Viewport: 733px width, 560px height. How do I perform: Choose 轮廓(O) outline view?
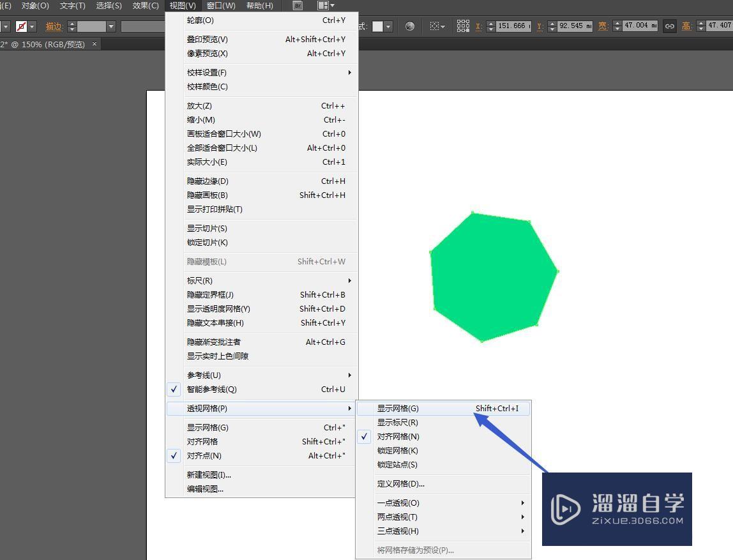[x=262, y=20]
